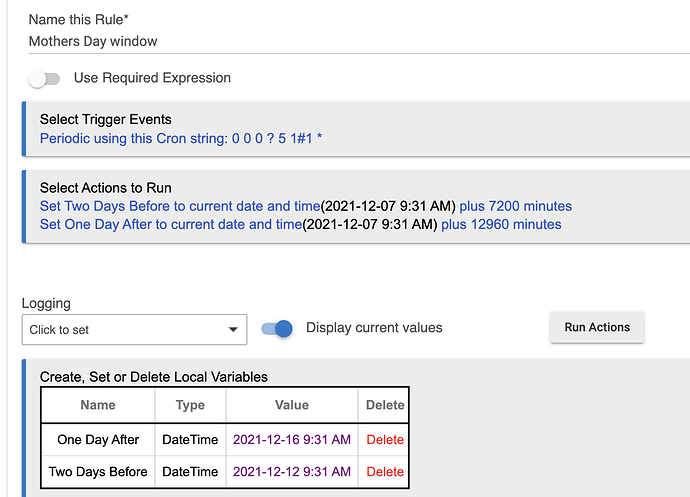Open 'Set Two Days Before' action link
690x497 pixels.
coord(180,206)
